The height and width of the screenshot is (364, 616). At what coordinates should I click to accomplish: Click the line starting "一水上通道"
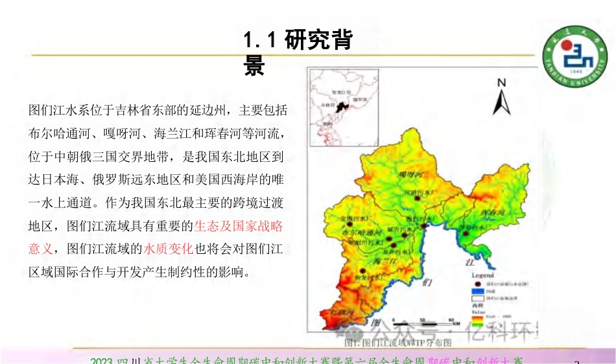coord(156,203)
